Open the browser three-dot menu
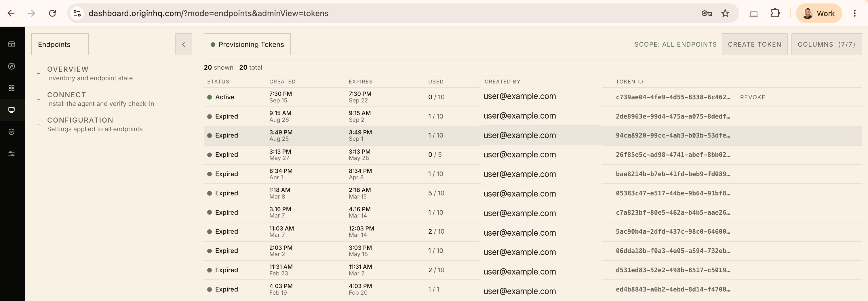 [854, 13]
